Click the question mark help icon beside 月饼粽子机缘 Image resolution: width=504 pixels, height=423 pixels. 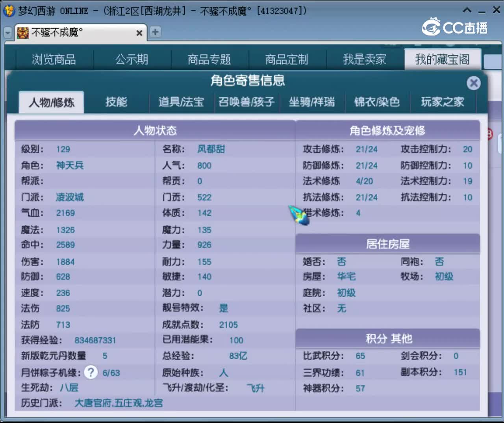[91, 372]
